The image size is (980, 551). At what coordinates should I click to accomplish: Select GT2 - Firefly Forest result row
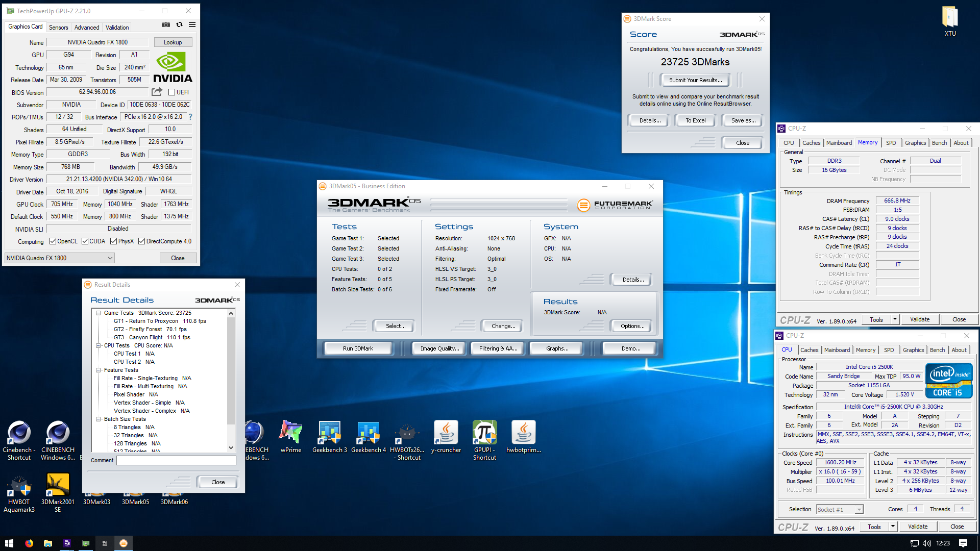click(150, 329)
